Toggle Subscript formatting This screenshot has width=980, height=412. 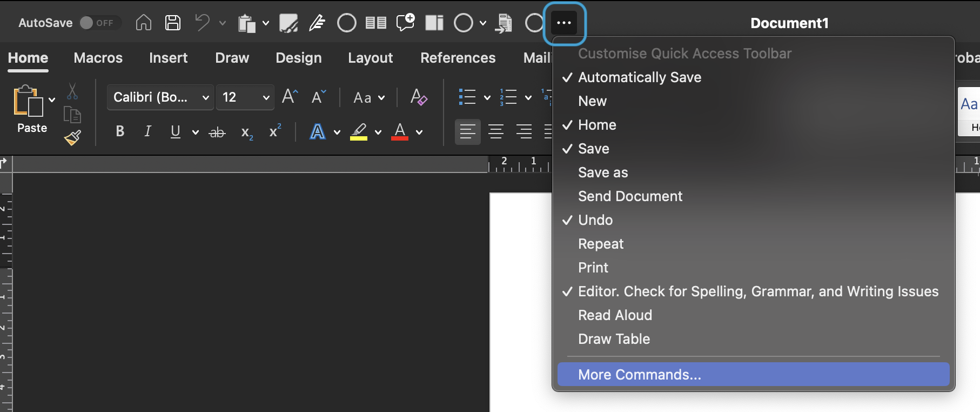[x=247, y=132]
